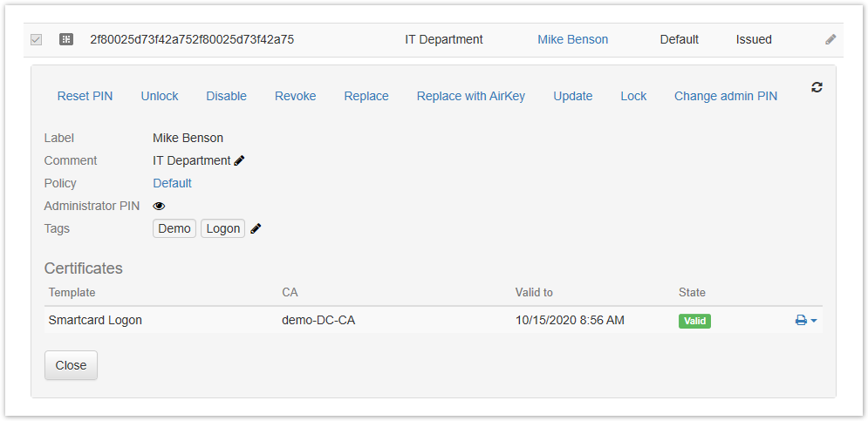Click Reset PIN action

[x=85, y=96]
